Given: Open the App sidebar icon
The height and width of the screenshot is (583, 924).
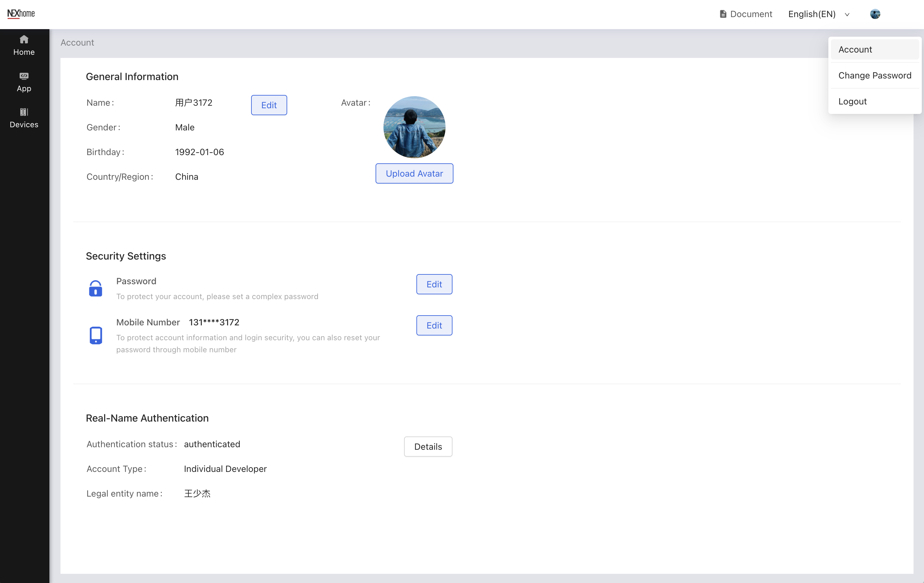Looking at the screenshot, I should [24, 76].
